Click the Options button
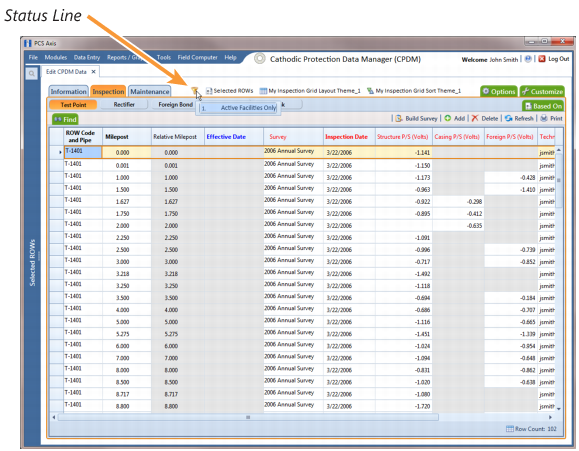579x451 pixels. click(499, 91)
